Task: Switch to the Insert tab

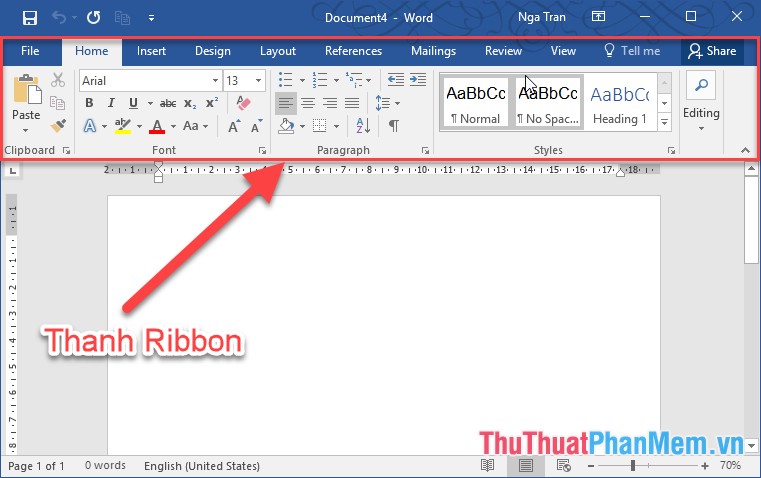Action: coord(151,51)
